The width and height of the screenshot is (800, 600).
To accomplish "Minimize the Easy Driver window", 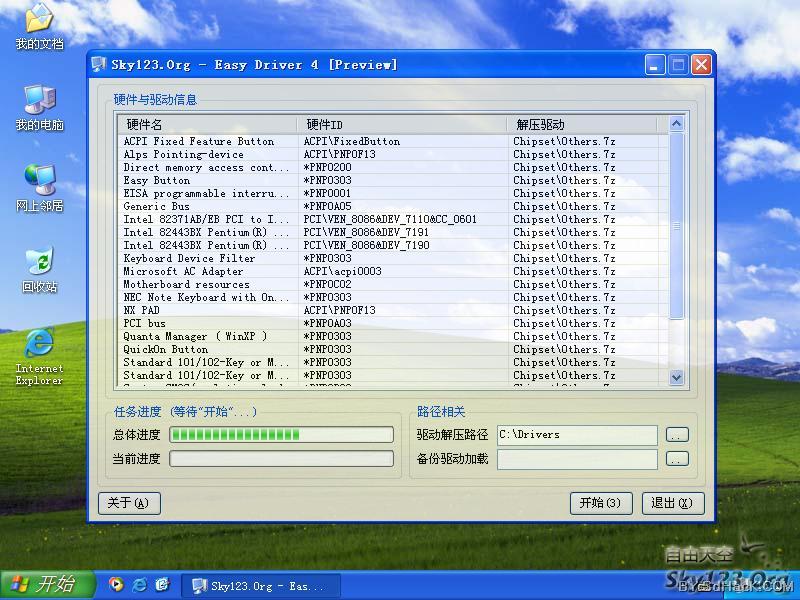I will point(655,65).
